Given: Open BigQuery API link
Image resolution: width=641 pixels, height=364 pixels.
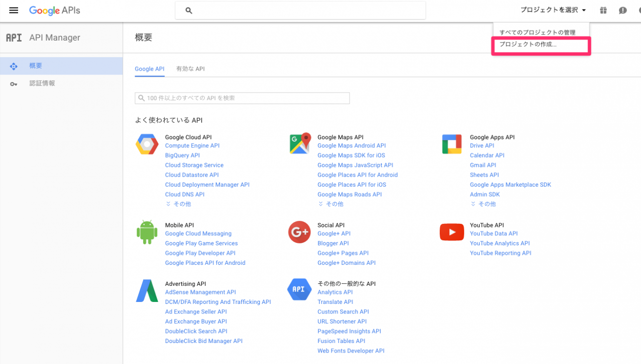Looking at the screenshot, I should [182, 155].
